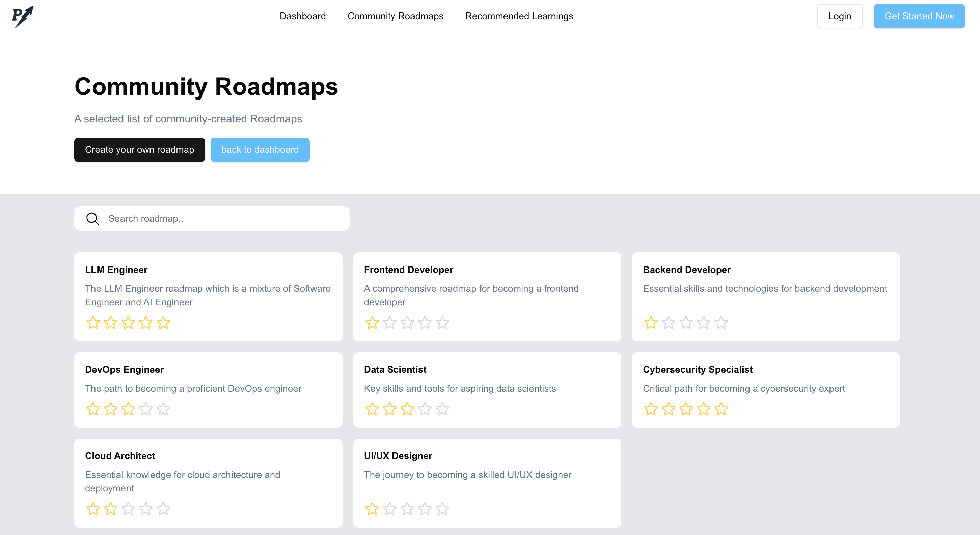Rate Data Scientist roadmap five stars

[442, 409]
